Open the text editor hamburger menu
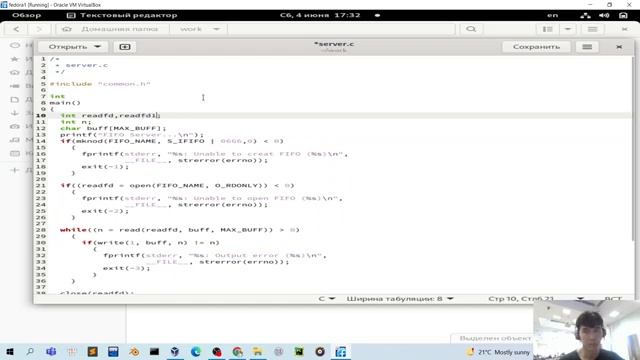Viewport: 640px width, 360px height. point(587,47)
